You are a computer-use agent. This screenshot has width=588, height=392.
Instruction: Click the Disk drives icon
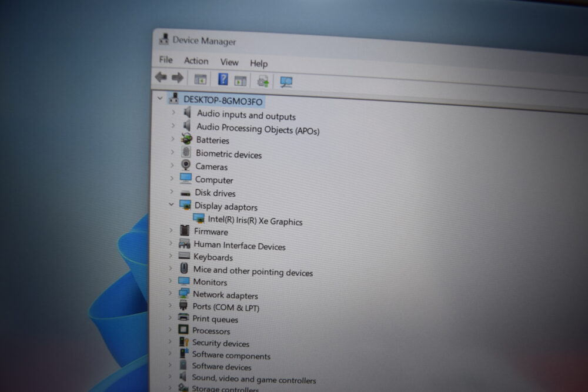[x=185, y=193]
